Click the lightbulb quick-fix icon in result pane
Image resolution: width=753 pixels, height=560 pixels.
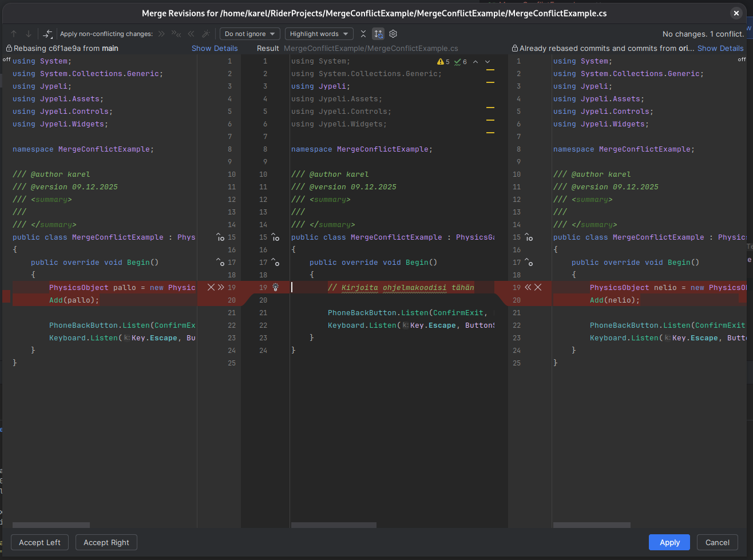275,287
